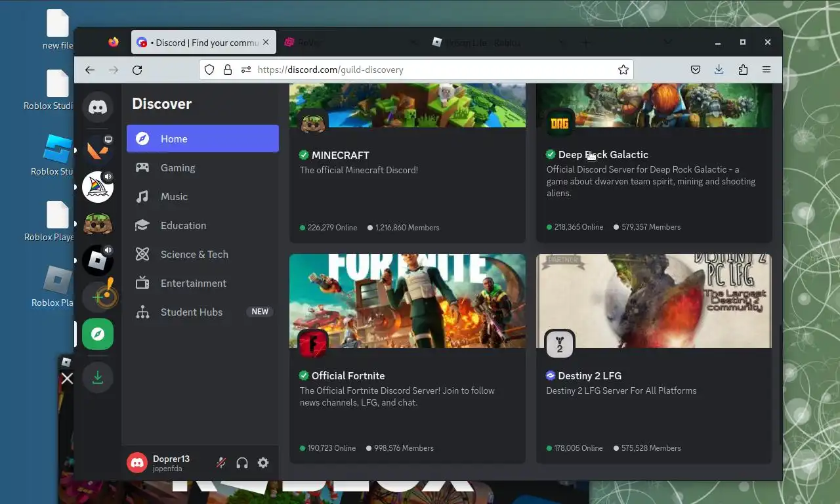Screen dimensions: 840x504
Task: Reload the page with refresh button
Action: [137, 70]
